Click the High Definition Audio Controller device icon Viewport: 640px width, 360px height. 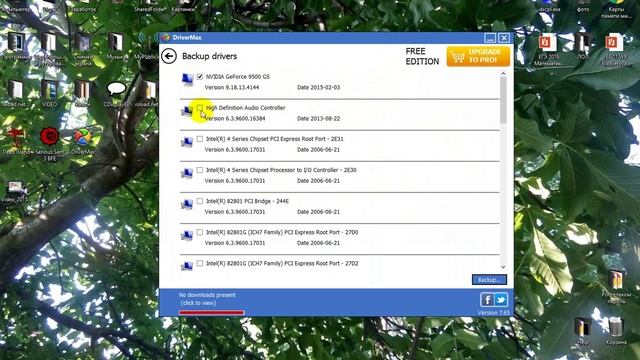[186, 110]
